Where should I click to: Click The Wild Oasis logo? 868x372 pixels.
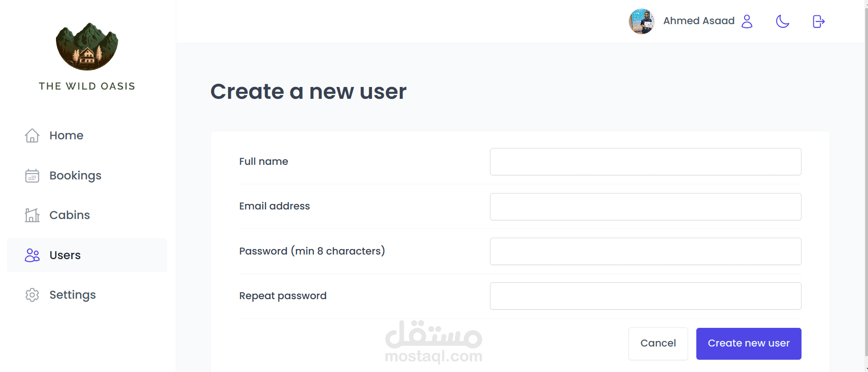87,47
